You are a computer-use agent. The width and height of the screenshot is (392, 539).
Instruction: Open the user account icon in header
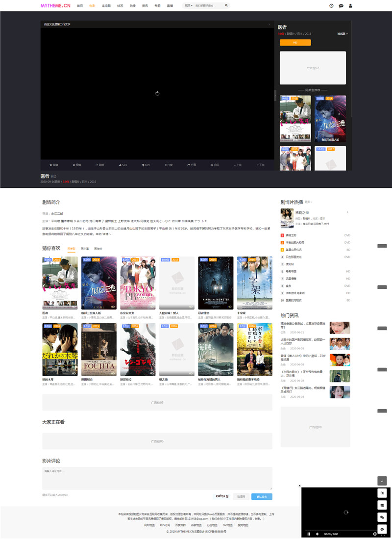coord(350,6)
